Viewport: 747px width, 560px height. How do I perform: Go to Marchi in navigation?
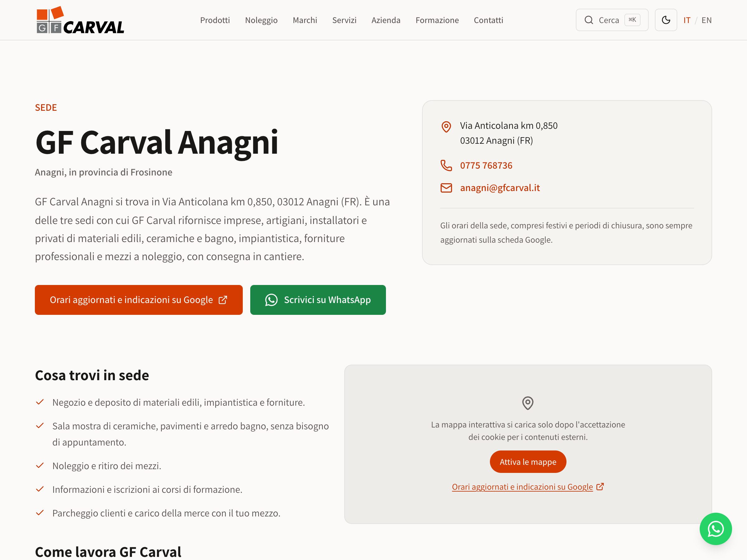[x=305, y=20]
